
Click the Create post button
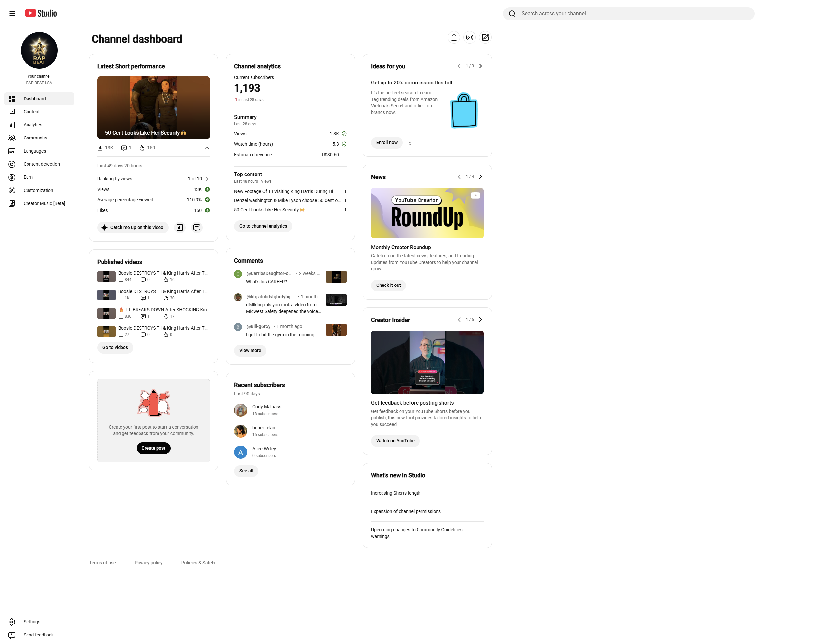point(153,448)
